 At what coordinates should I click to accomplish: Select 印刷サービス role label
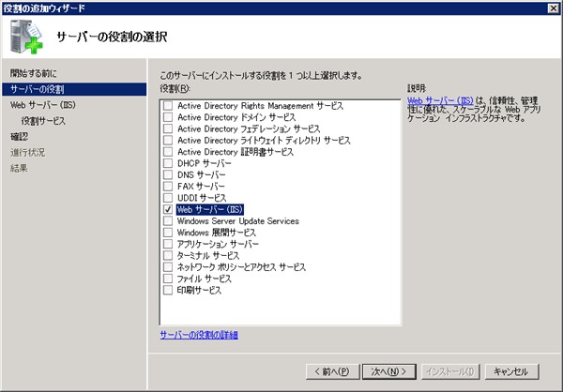point(199,290)
